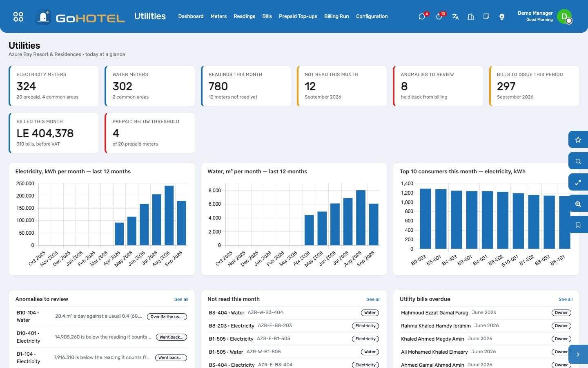Click the zoom magnifier side button

(578, 204)
